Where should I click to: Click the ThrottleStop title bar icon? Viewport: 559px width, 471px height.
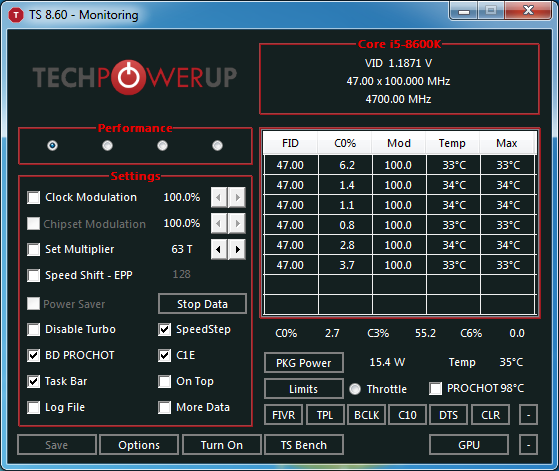(16, 15)
